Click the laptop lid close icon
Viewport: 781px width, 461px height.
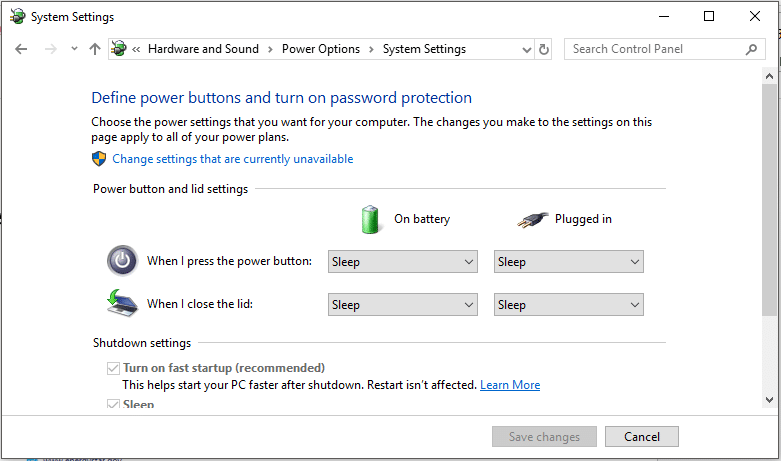[x=122, y=303]
